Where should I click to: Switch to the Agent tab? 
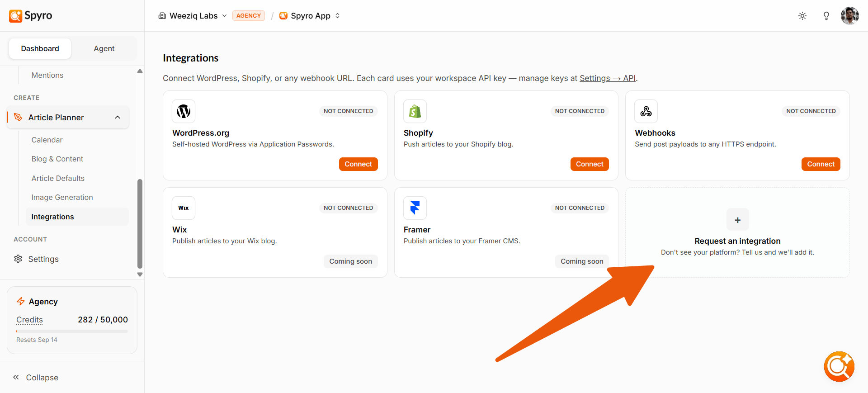click(x=104, y=48)
